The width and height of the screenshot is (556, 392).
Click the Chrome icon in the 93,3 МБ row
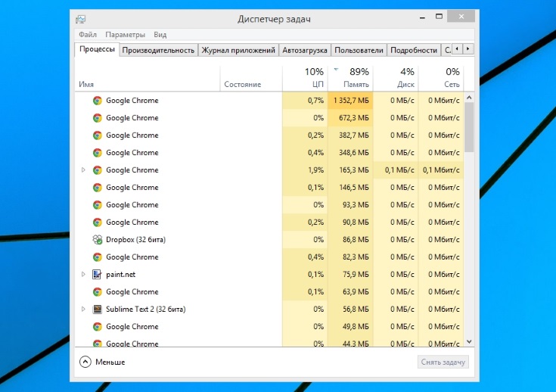click(97, 205)
